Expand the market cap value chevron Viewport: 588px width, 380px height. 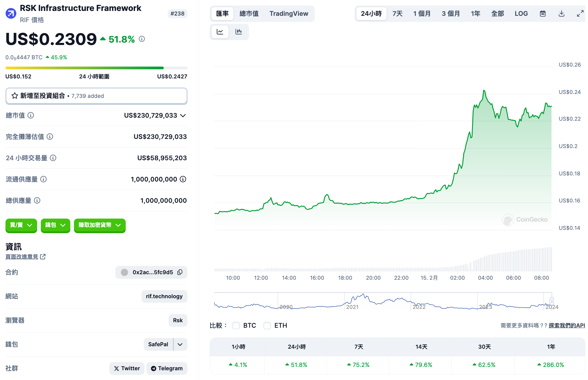tap(183, 116)
